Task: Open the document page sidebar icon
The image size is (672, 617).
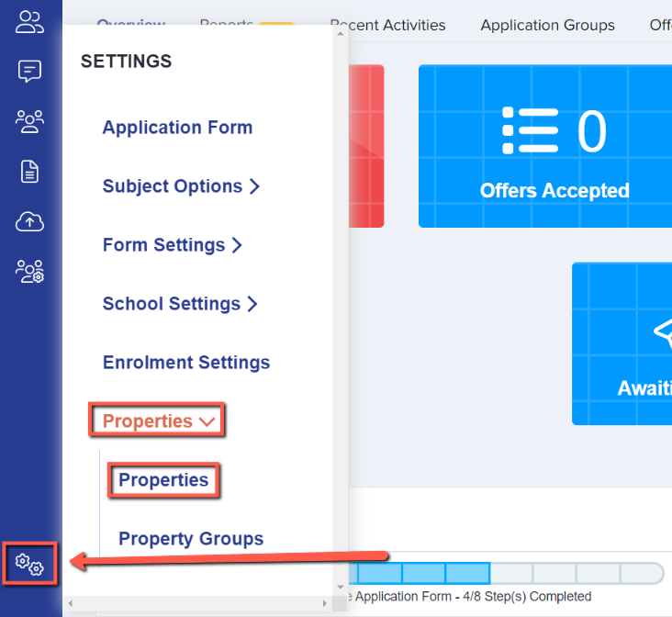Action: [x=30, y=171]
